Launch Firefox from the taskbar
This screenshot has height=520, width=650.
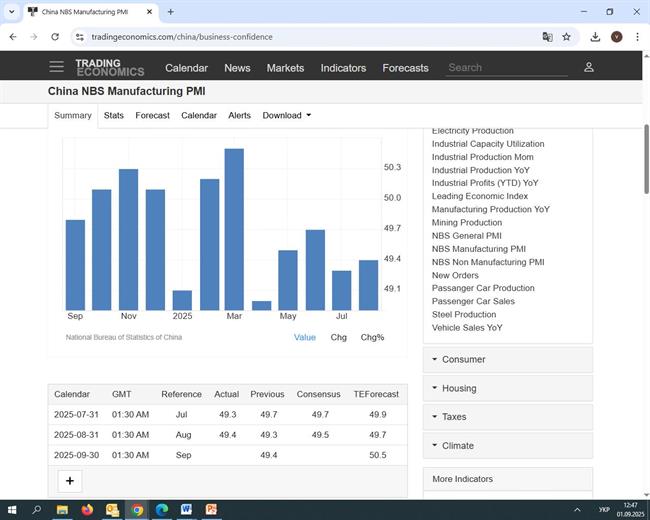tap(87, 510)
